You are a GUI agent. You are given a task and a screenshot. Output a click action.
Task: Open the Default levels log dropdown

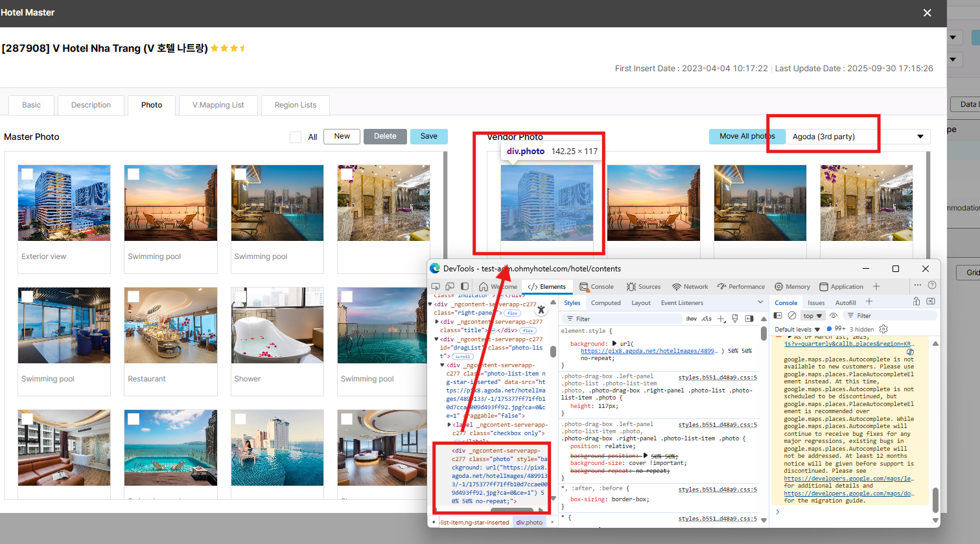798,329
